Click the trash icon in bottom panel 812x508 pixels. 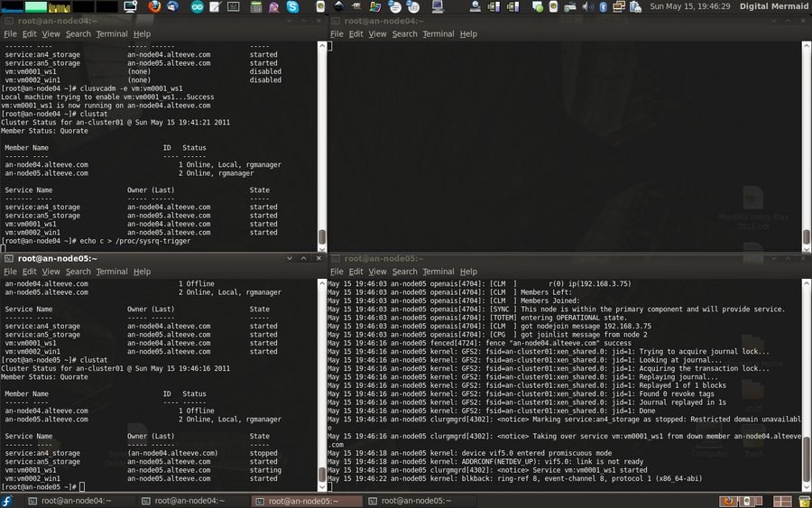click(804, 501)
